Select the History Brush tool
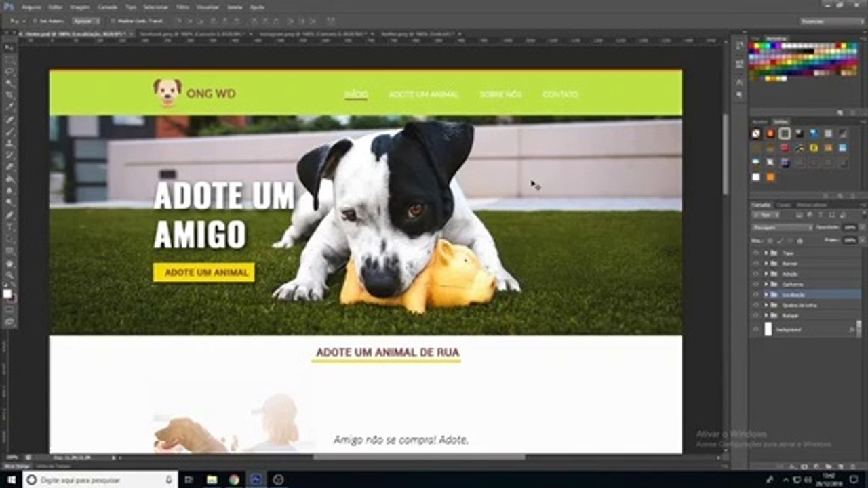Image resolution: width=868 pixels, height=488 pixels. click(x=9, y=154)
